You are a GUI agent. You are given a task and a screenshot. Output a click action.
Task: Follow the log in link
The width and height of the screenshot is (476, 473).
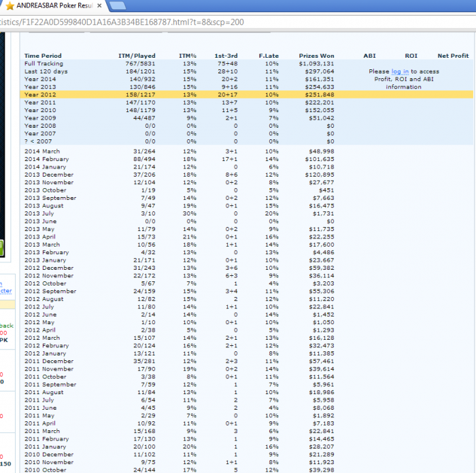point(400,71)
